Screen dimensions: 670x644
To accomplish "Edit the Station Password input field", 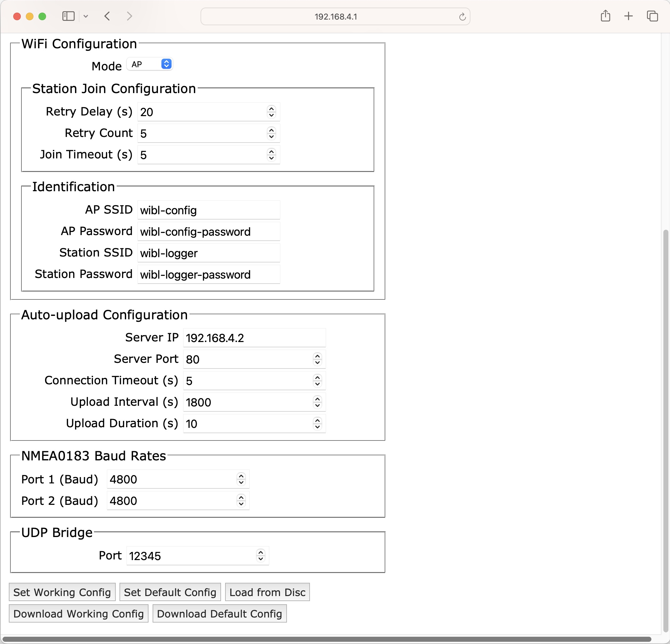I will 208,275.
